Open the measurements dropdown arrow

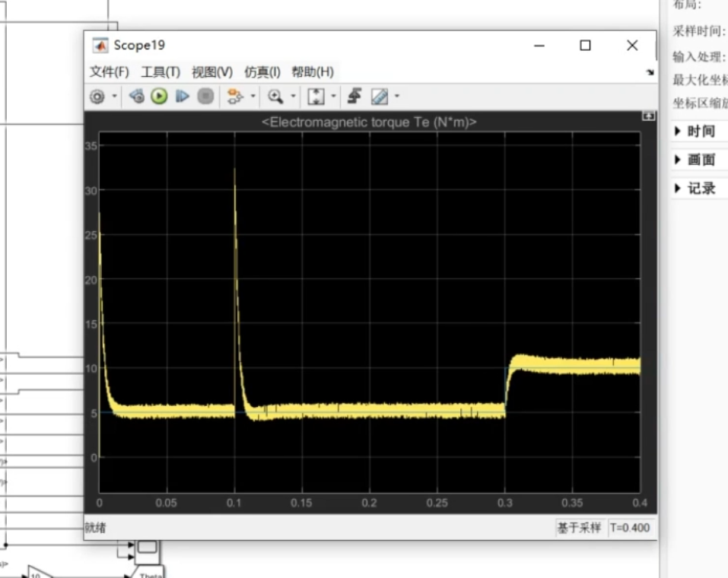click(396, 96)
